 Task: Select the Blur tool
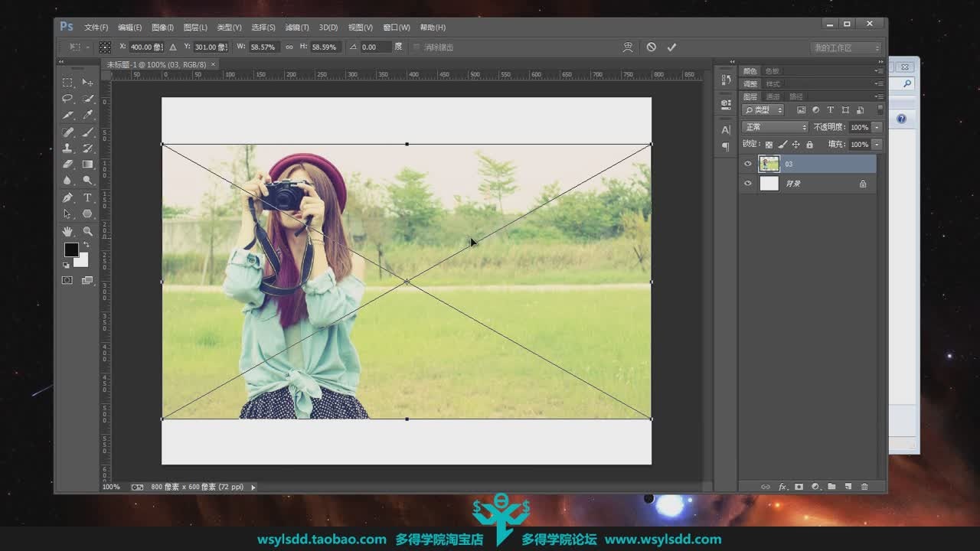pyautogui.click(x=67, y=181)
